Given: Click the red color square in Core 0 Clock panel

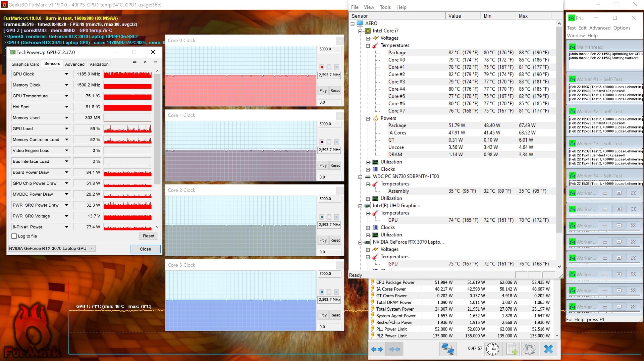Looking at the screenshot, I should [322, 67].
